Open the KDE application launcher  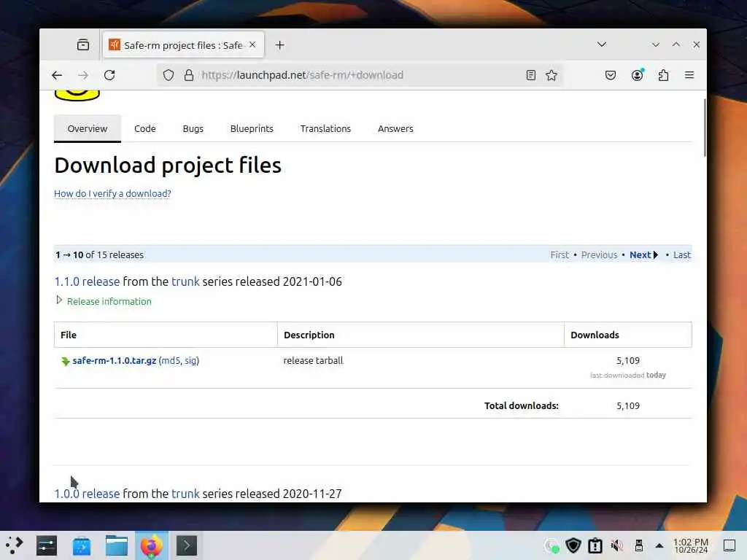tap(15, 545)
